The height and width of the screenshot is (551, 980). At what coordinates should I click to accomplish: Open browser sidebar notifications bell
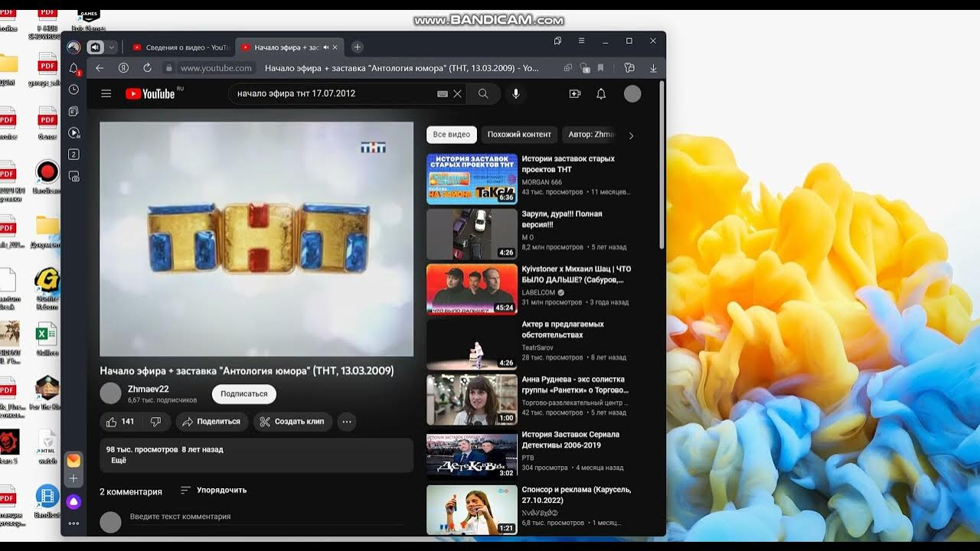tap(73, 69)
